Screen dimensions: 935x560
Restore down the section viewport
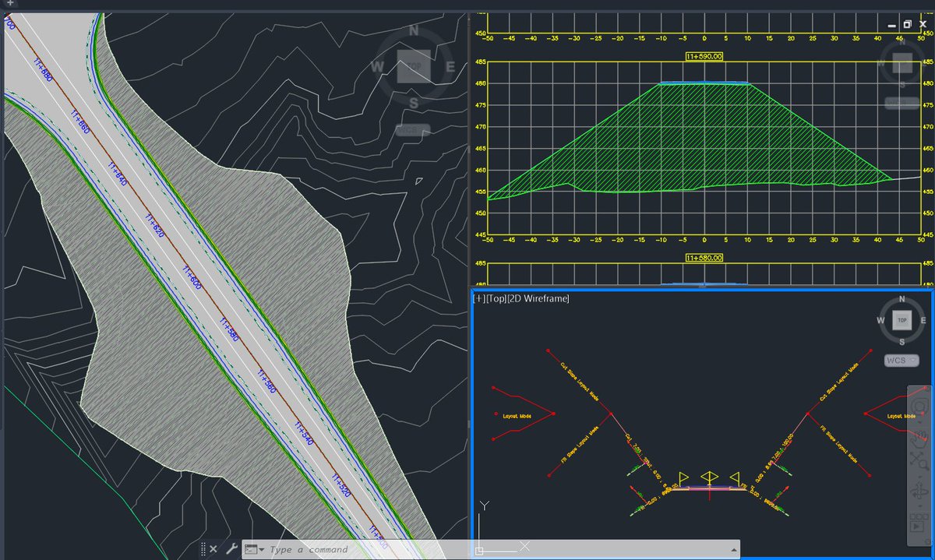click(908, 25)
